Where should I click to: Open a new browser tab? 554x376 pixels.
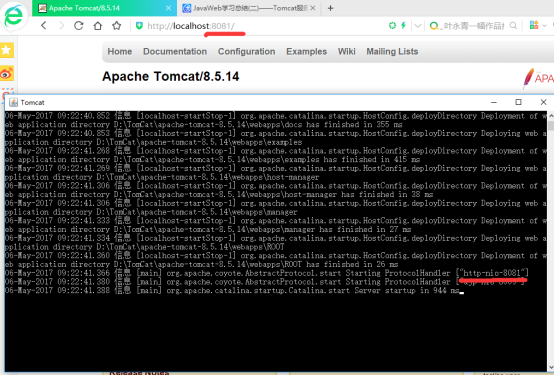click(330, 8)
